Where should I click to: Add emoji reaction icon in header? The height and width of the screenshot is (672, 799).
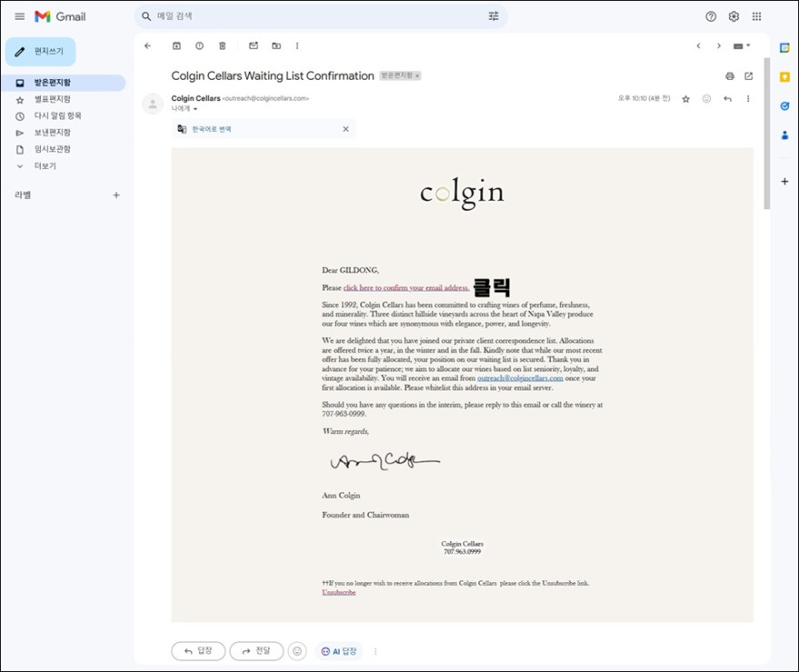[706, 99]
